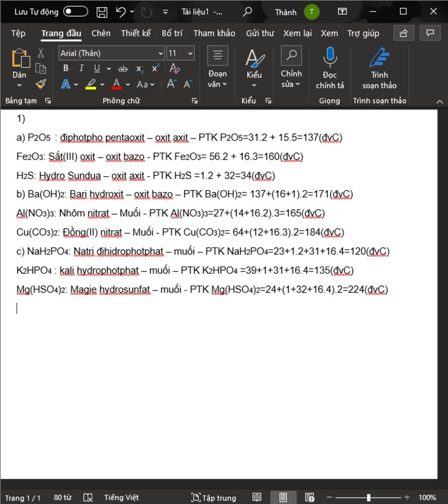Toggle Superscript formatting
This screenshot has height=504, width=448.
pyautogui.click(x=156, y=68)
